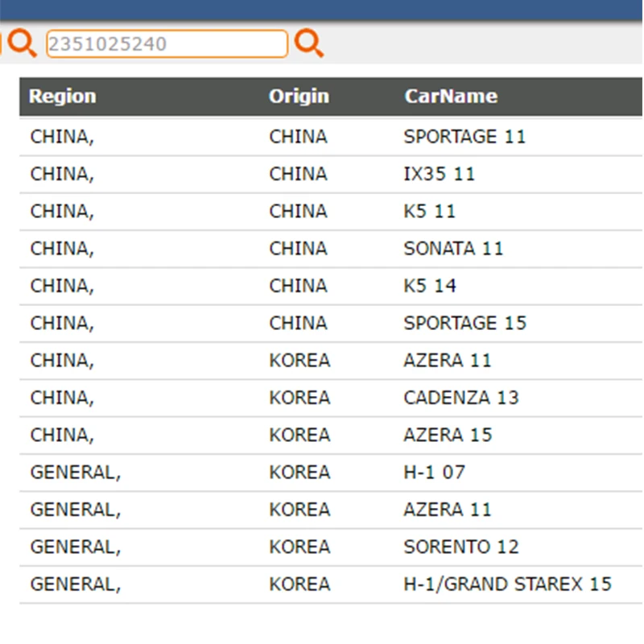Select the H-1 07 car name
Viewport: 644px width, 644px height.
pos(434,473)
